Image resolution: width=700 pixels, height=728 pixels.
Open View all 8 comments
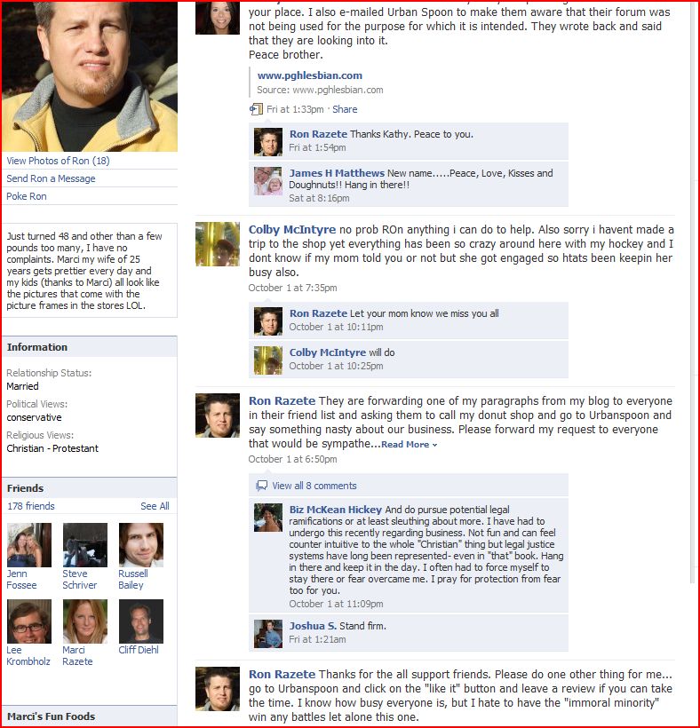pos(314,486)
